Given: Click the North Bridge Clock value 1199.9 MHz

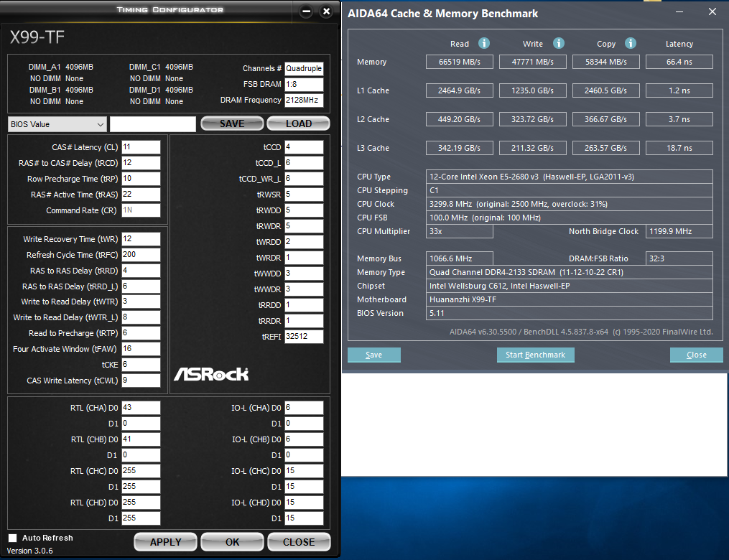Looking at the screenshot, I should [679, 231].
